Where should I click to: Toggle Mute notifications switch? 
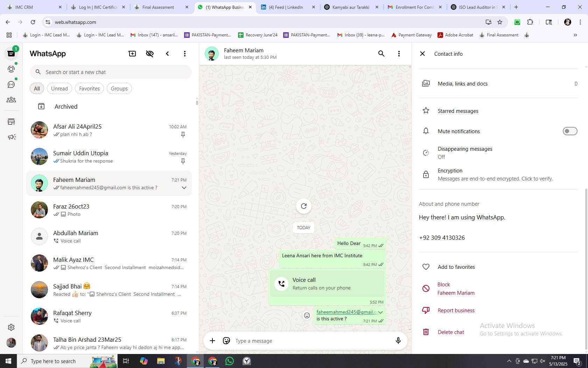tap(570, 131)
